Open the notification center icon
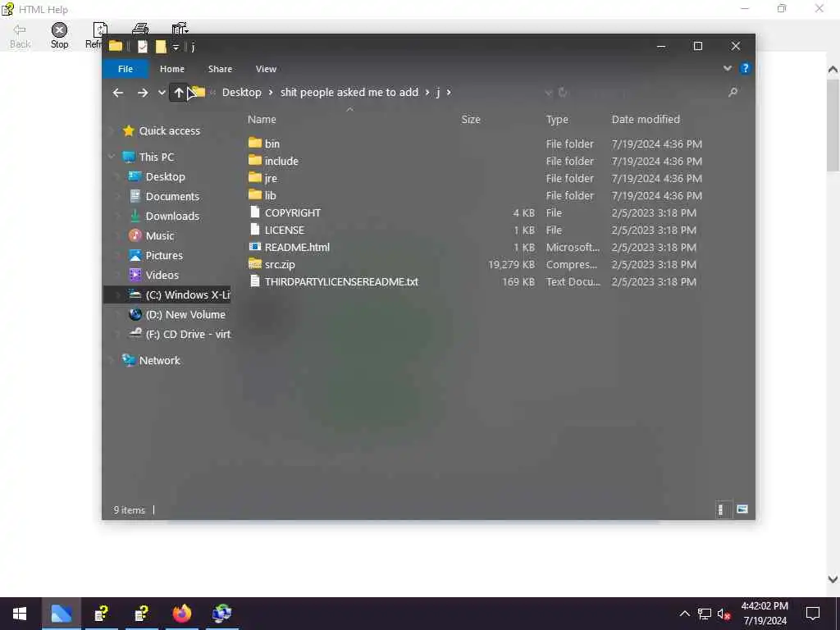Image resolution: width=840 pixels, height=630 pixels. click(x=813, y=614)
